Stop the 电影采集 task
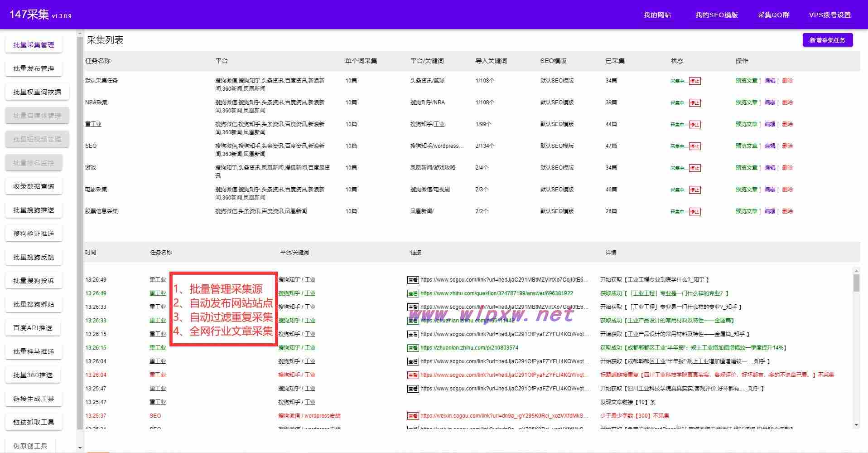The height and width of the screenshot is (453, 868). tap(694, 190)
